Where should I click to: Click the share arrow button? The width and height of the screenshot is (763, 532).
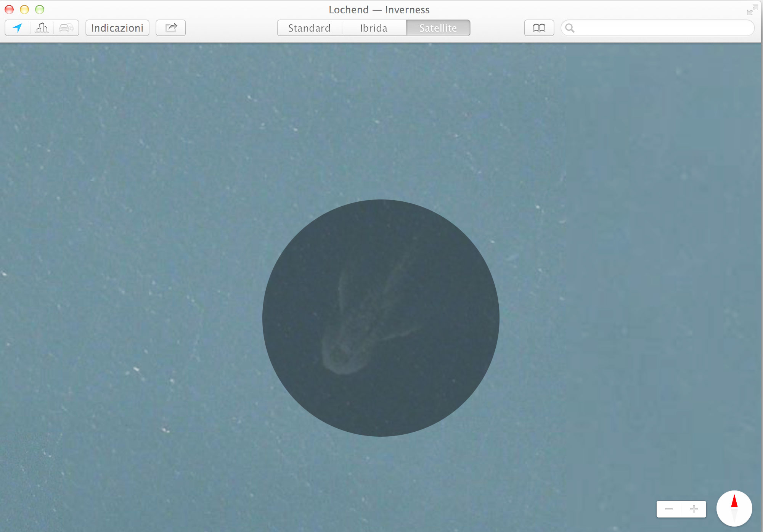pos(171,28)
